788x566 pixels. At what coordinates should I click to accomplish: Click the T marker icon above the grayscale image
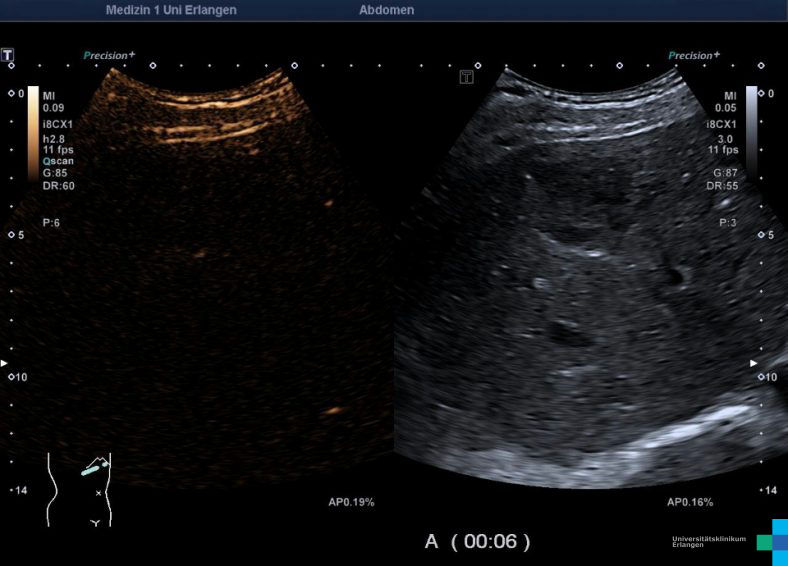coord(466,77)
